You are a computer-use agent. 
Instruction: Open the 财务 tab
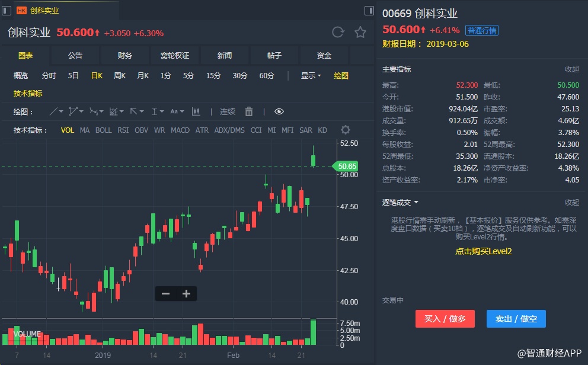point(125,56)
